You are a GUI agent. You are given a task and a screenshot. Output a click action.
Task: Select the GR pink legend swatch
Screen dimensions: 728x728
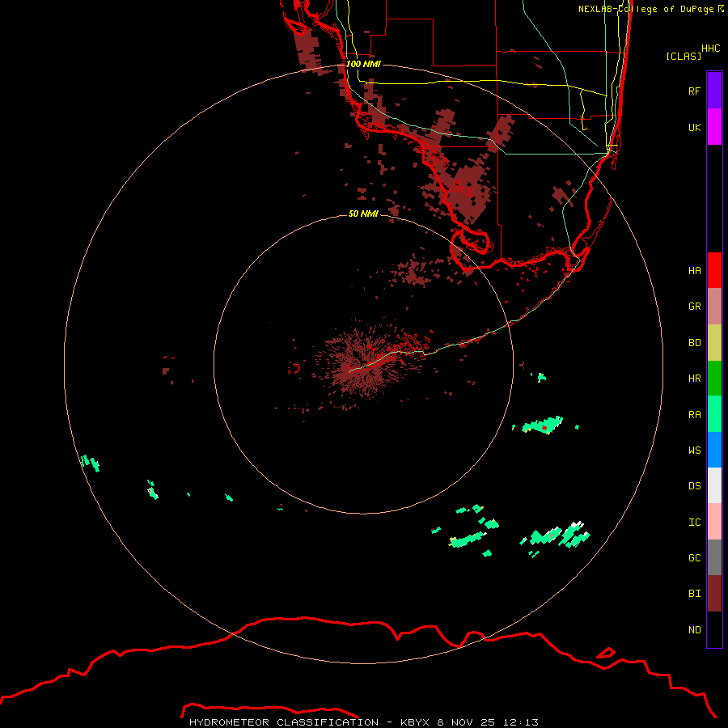coord(714,307)
